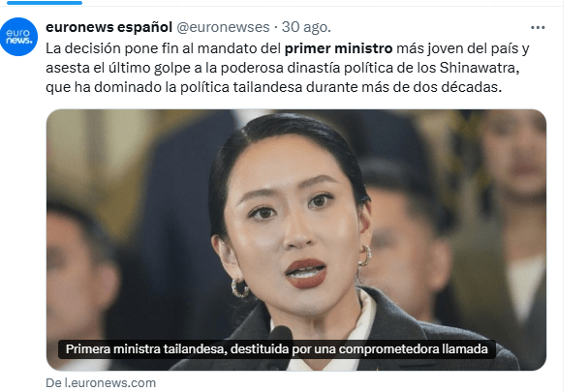Click the word tailandesa in tweet body
The image size is (588, 392).
267,87
